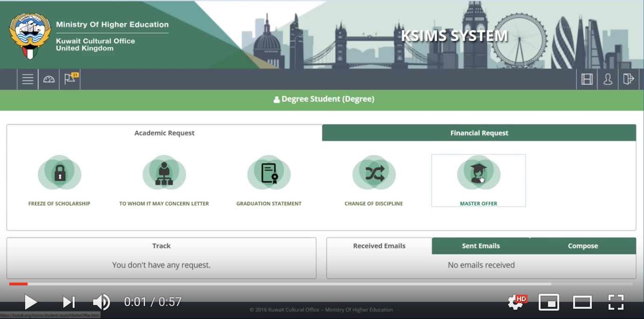Click the GRADUATION STATEMENT label
644x319 pixels.
pos(269,203)
